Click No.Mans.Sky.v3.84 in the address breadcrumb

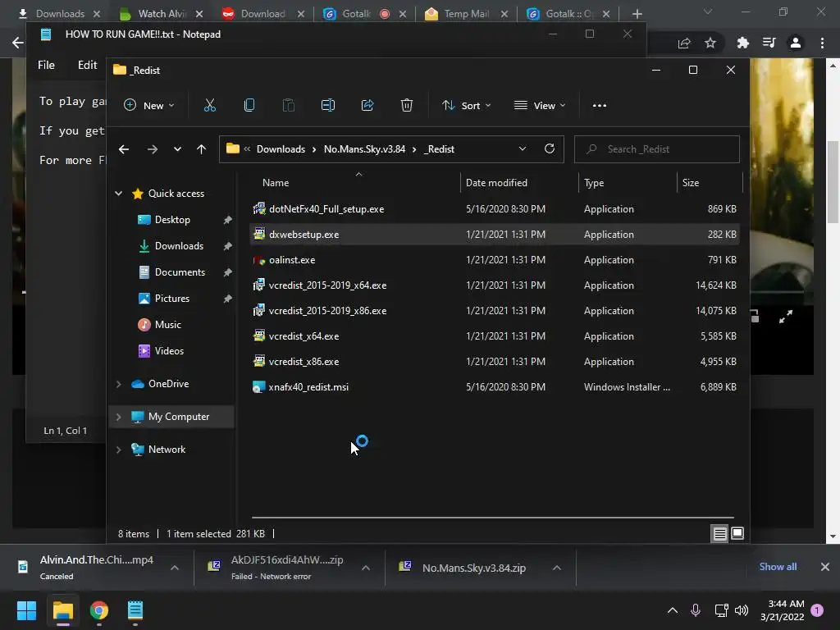(364, 149)
